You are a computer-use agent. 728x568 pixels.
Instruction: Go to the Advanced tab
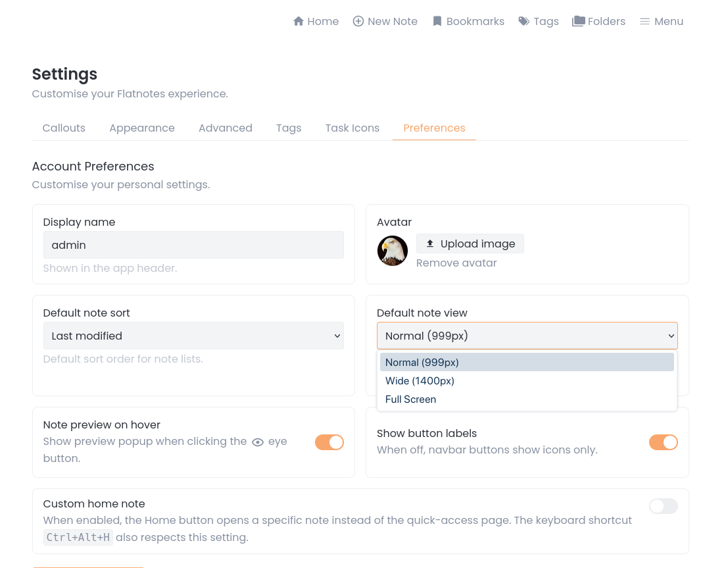(x=225, y=128)
